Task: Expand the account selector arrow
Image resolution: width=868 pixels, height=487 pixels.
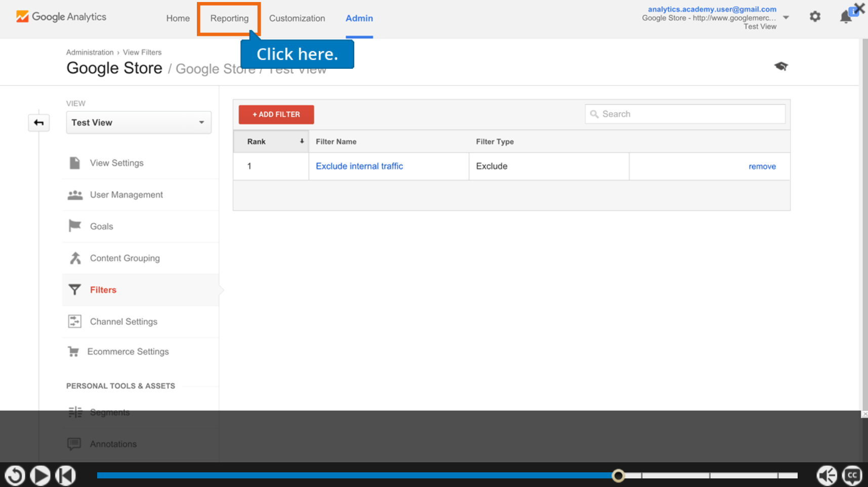Action: tap(786, 18)
